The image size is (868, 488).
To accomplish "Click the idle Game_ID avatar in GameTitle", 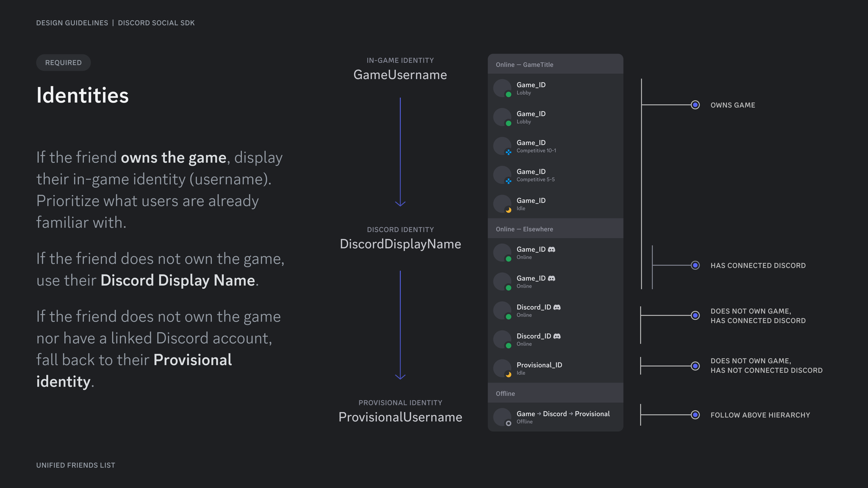I will (x=502, y=204).
